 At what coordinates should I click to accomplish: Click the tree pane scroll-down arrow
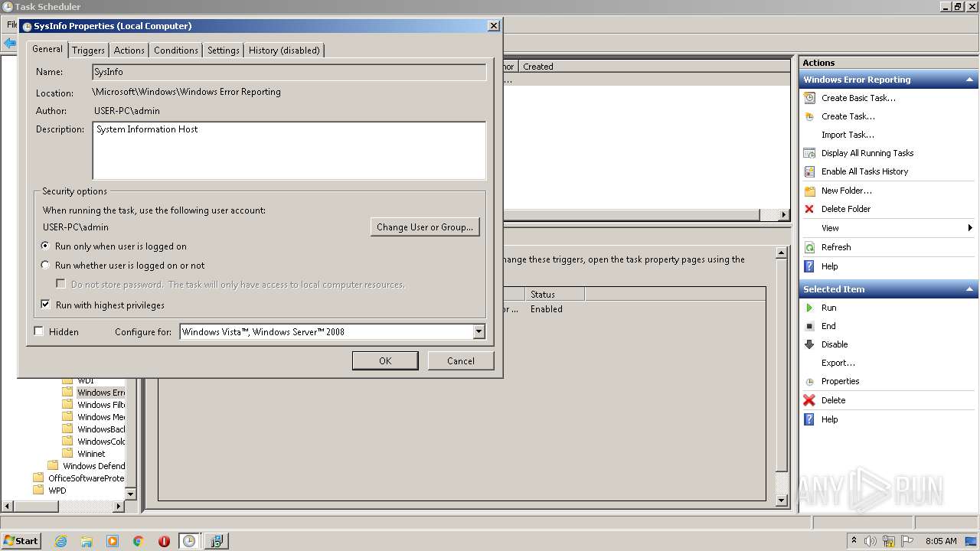point(130,494)
